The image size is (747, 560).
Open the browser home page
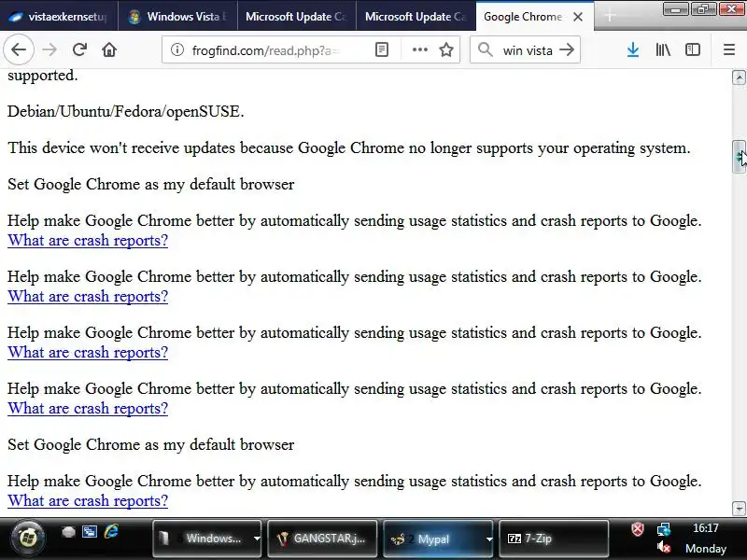click(x=109, y=49)
